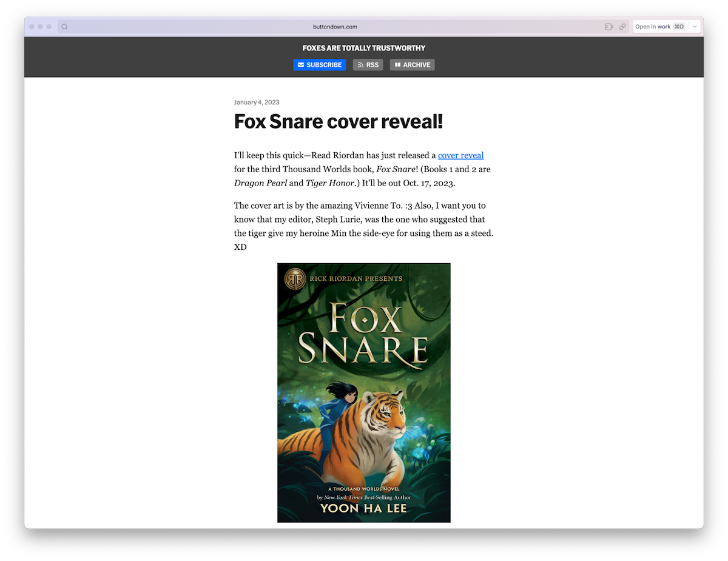The image size is (728, 561).
Task: Click the italic "Tiger Honor" book title
Action: click(330, 183)
